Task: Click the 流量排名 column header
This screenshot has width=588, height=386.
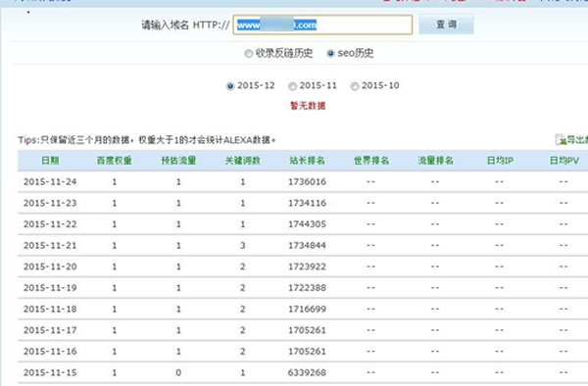Action: [x=435, y=161]
